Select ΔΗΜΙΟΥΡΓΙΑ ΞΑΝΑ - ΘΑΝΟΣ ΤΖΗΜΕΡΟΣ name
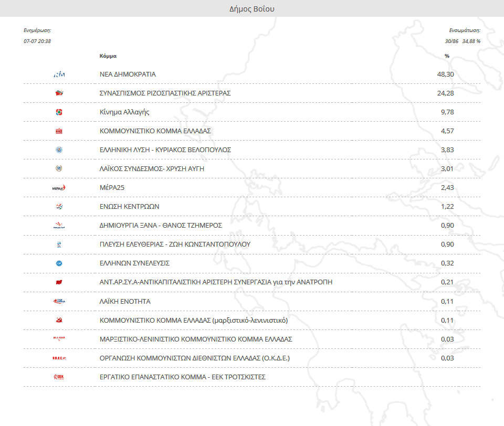Screen dimensions: 504x426 (161, 226)
